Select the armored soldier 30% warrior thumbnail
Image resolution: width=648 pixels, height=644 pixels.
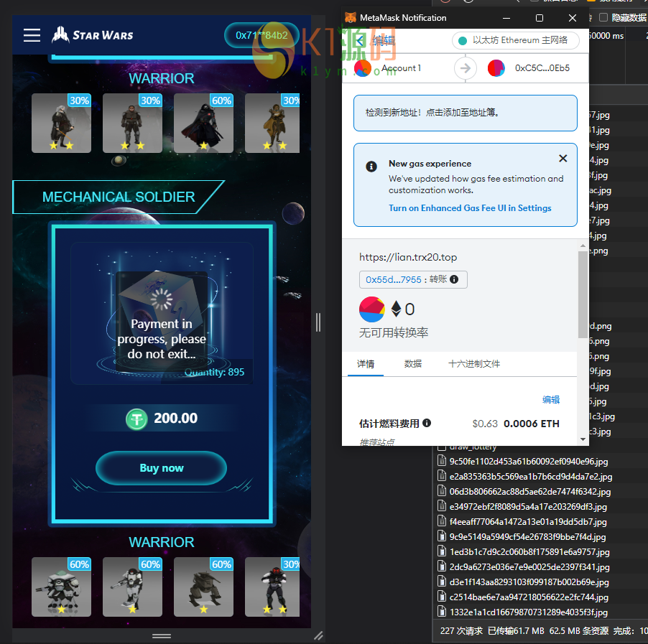pyautogui.click(x=132, y=123)
